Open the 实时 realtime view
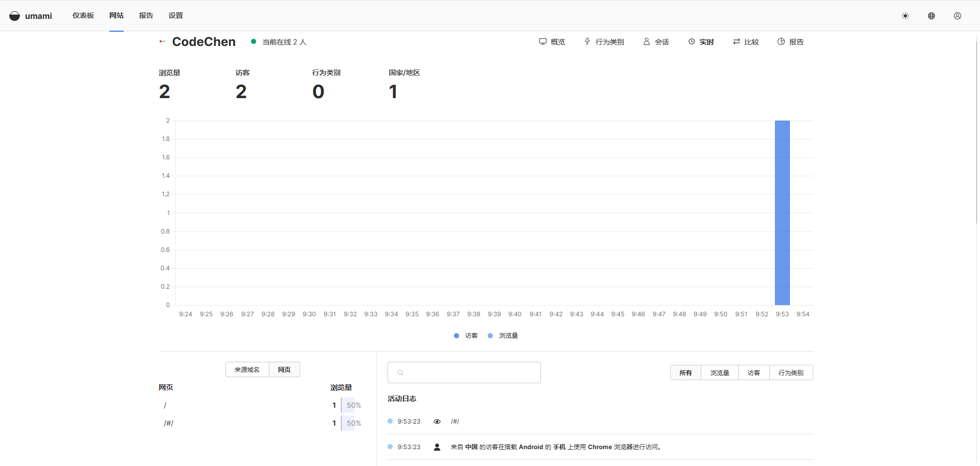 [701, 42]
